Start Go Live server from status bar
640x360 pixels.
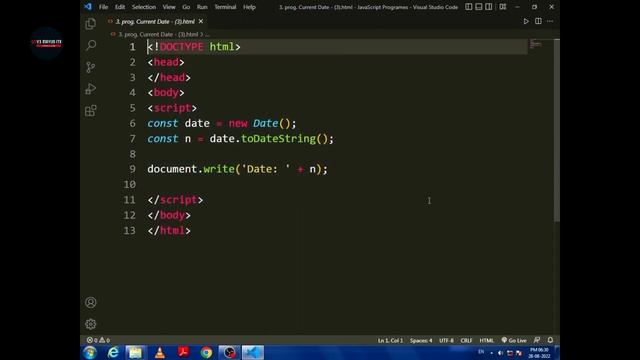click(514, 340)
